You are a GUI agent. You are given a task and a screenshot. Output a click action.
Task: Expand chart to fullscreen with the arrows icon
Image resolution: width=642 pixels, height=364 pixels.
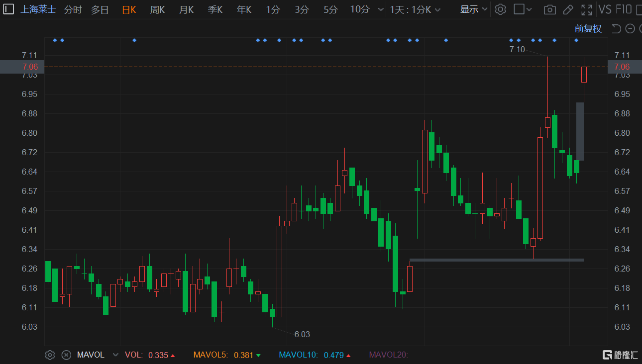587,9
